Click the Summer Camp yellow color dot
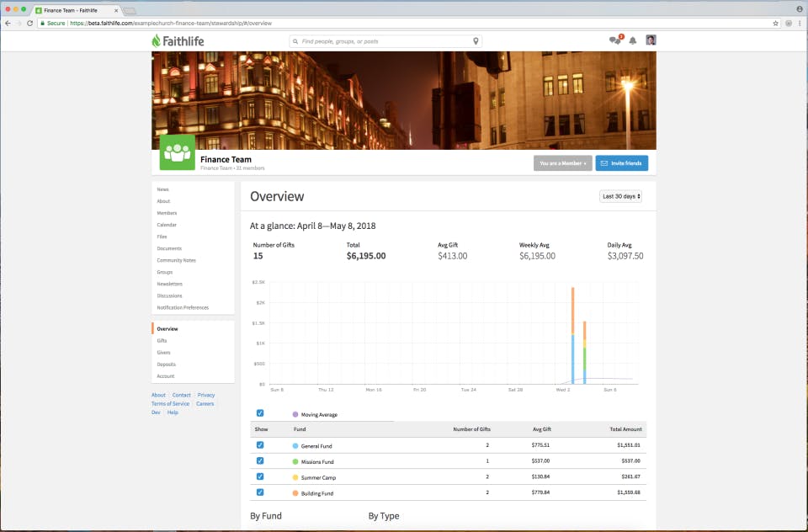 295,478
